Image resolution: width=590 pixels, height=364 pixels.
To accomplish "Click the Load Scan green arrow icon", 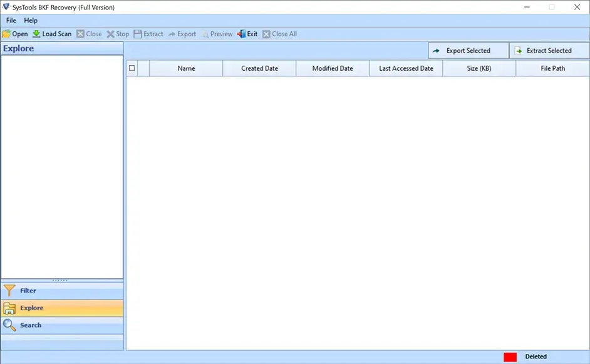I will click(x=36, y=34).
